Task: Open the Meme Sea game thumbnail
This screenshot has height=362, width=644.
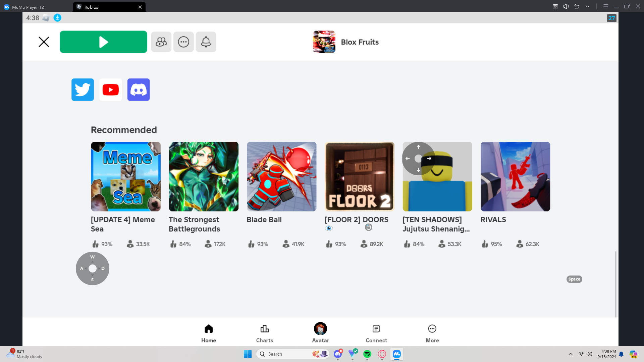Action: coord(126,176)
